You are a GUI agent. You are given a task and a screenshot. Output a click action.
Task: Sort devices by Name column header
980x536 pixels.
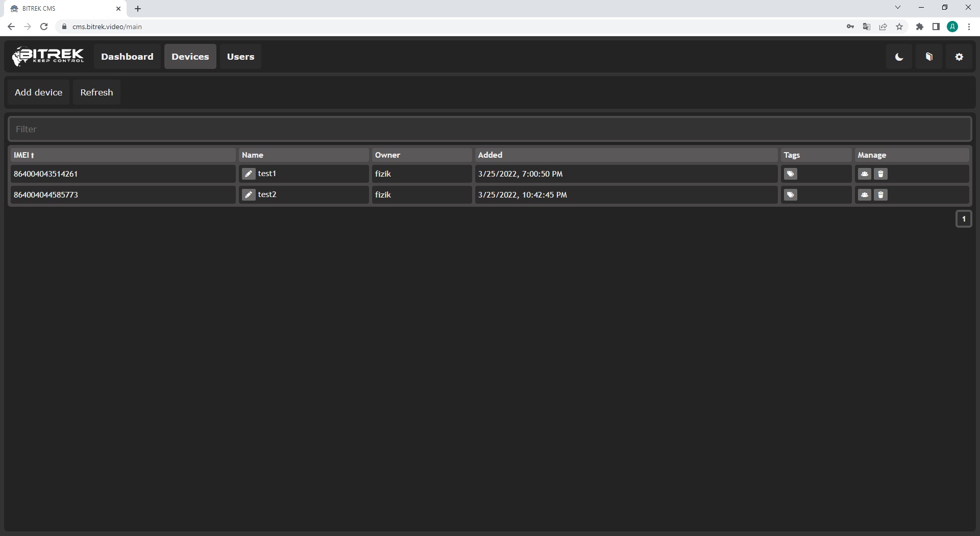[253, 155]
